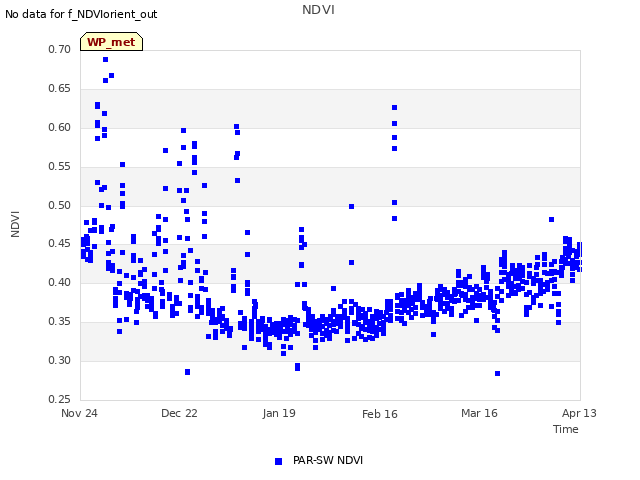Image resolution: width=640 pixels, height=480 pixels.
Task: Click the 0.45 y-axis tick label
Action: 60,244
